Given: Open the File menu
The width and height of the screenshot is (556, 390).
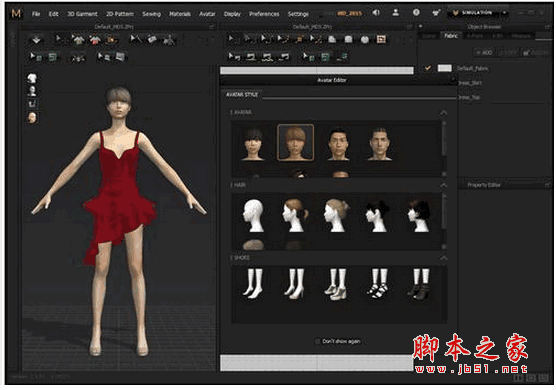Looking at the screenshot, I should tap(36, 14).
